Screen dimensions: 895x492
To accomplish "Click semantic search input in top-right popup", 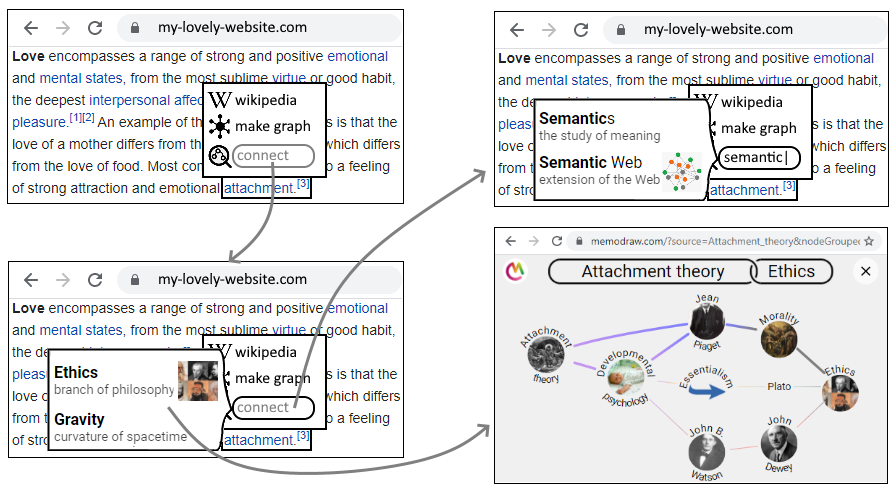I will click(759, 158).
